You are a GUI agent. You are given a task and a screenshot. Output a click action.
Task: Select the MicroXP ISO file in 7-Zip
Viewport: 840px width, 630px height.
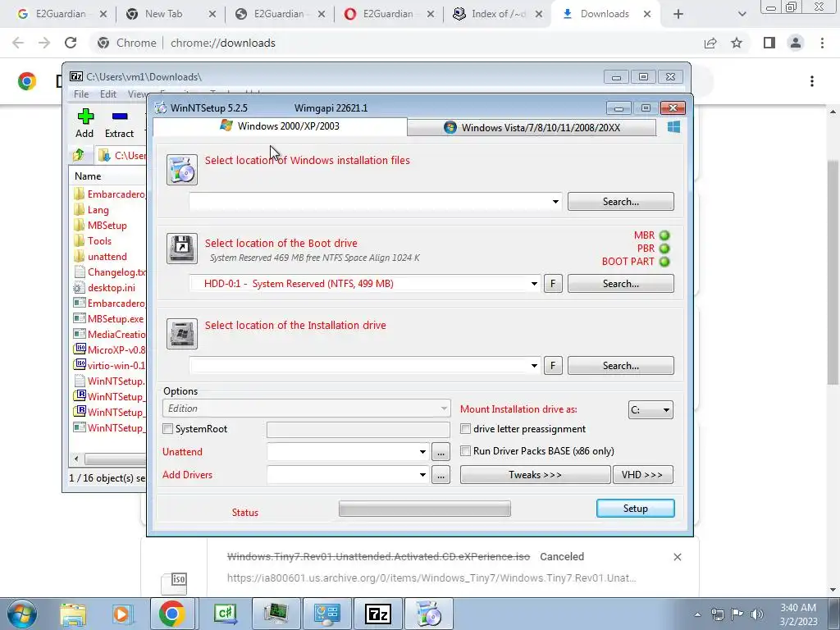coord(109,349)
